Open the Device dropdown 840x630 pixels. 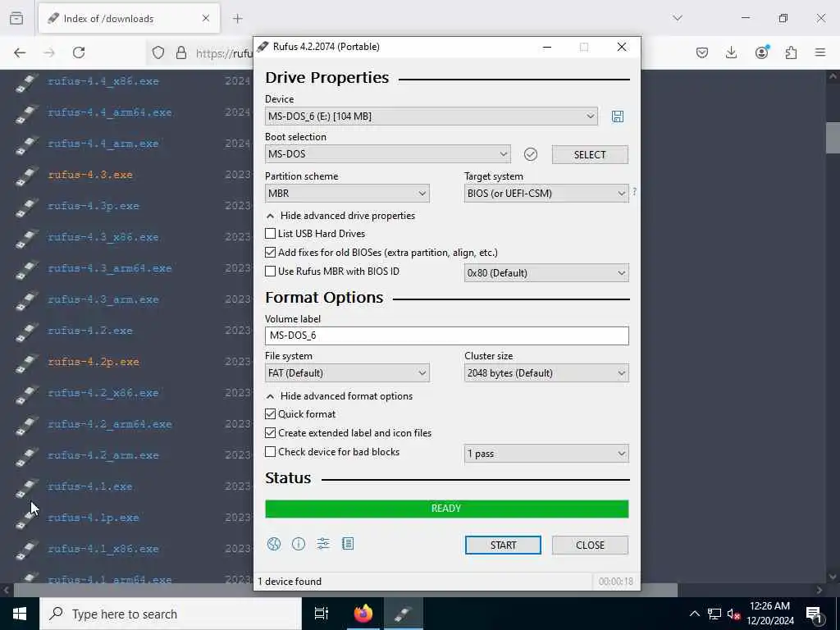(x=431, y=116)
